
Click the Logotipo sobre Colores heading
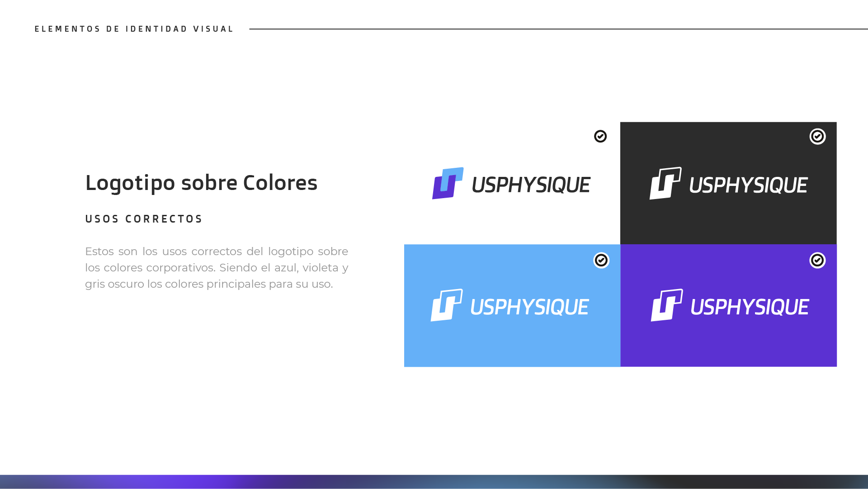click(201, 183)
